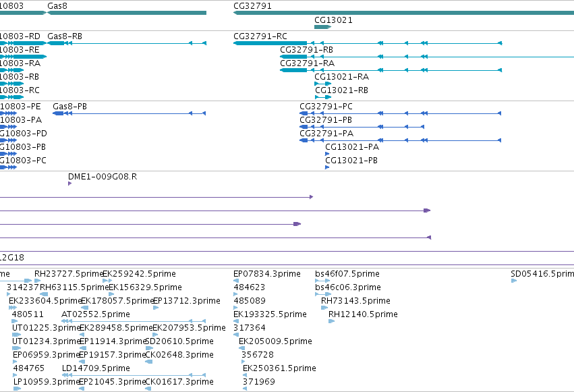The width and height of the screenshot is (574, 392).
Task: Select EST label EK205009.5prime
Action: 275,341
